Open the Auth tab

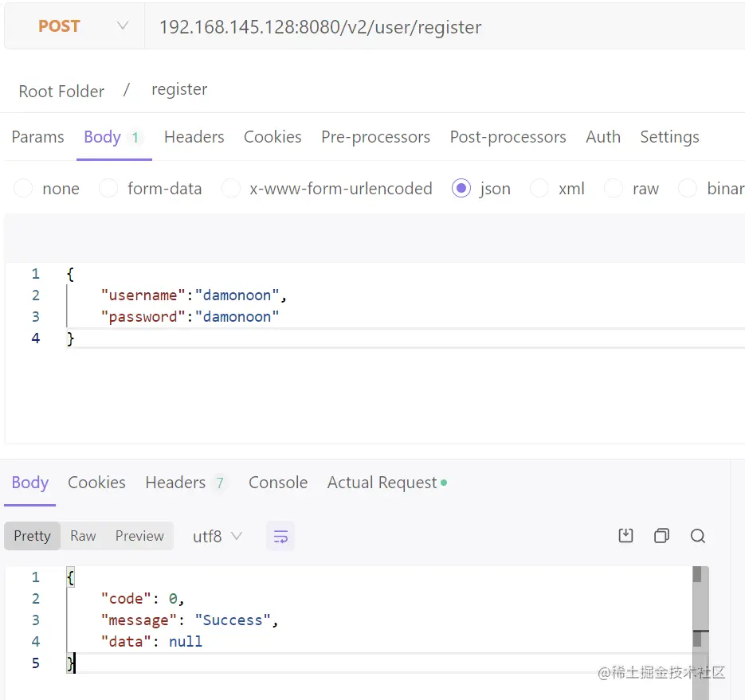click(x=603, y=137)
